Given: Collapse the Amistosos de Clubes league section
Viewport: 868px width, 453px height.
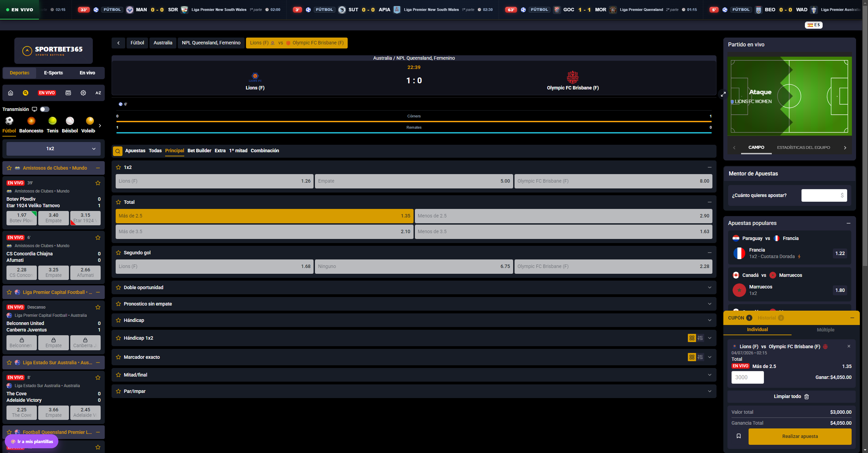Looking at the screenshot, I should [x=98, y=168].
